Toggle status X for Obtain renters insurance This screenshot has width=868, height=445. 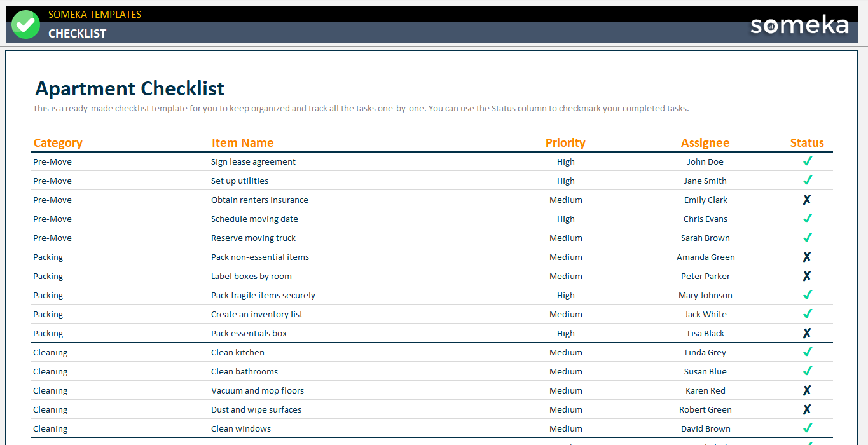807,200
